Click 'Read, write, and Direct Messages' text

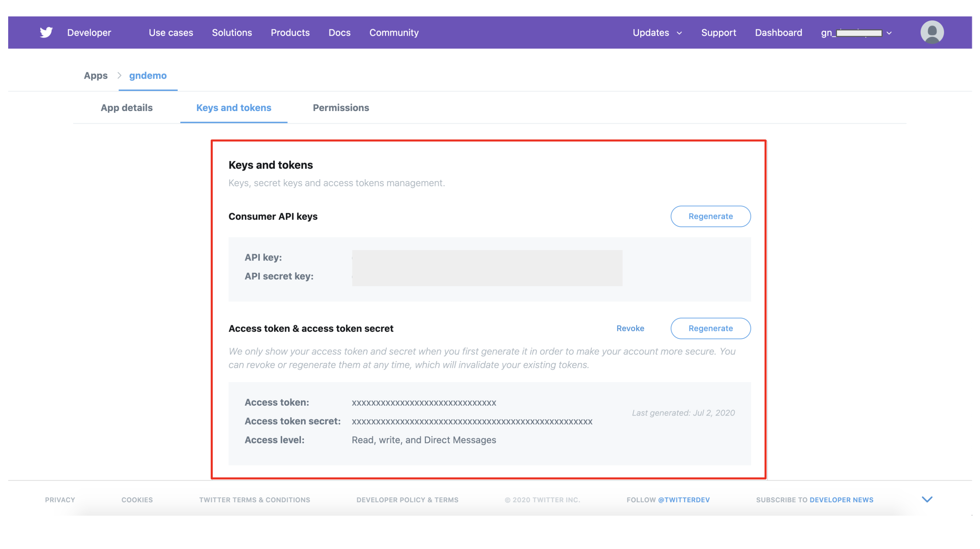(x=424, y=440)
